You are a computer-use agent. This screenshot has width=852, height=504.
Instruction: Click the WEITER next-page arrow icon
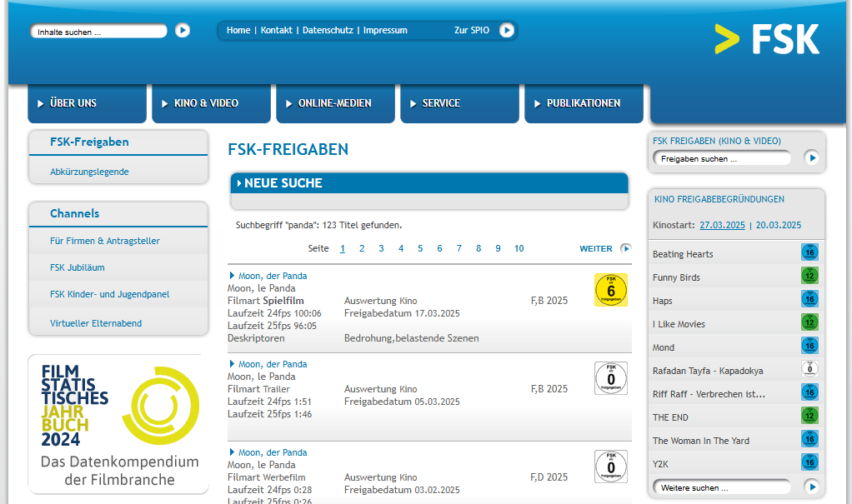626,248
